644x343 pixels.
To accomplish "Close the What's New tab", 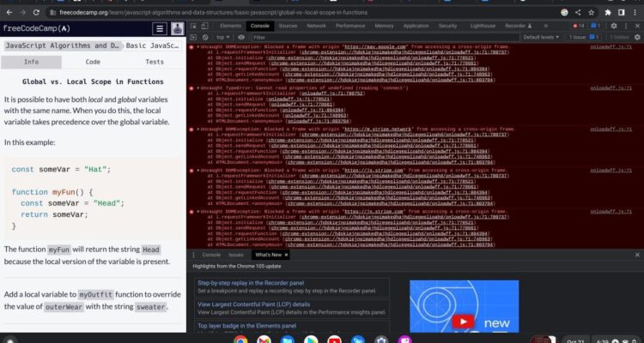I will pos(286,255).
